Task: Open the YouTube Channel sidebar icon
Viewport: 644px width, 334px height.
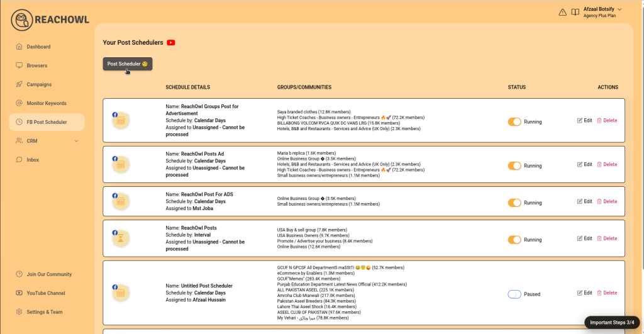Action: 19,293
